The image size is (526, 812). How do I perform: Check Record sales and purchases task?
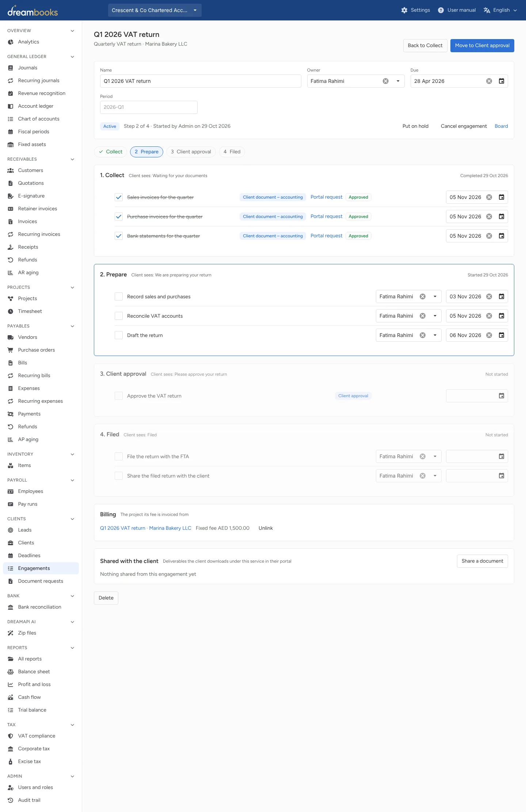click(x=119, y=296)
